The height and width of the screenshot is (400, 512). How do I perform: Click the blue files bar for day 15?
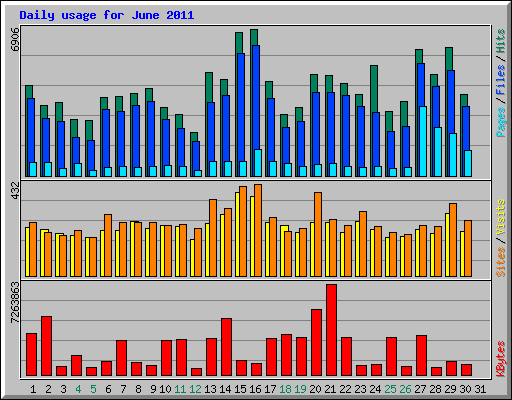click(x=241, y=107)
